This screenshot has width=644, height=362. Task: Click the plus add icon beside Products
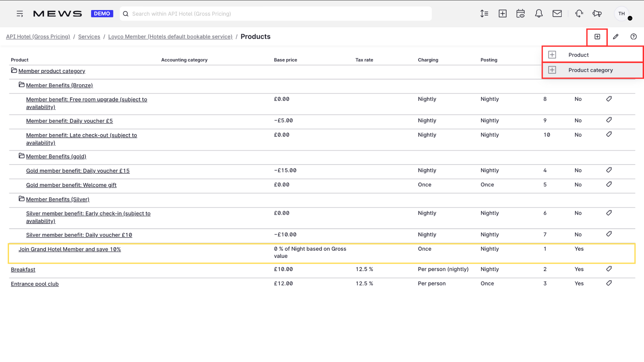pos(597,37)
